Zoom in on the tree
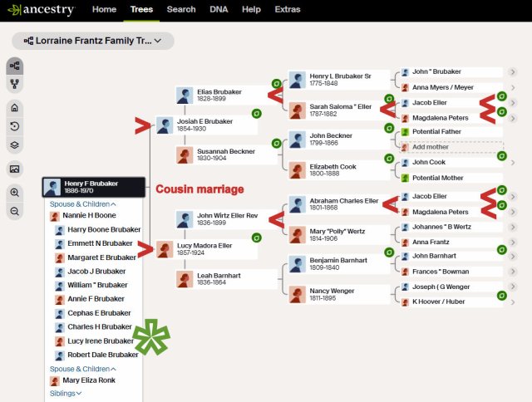Viewport: 532px width, 402px height. tap(14, 192)
